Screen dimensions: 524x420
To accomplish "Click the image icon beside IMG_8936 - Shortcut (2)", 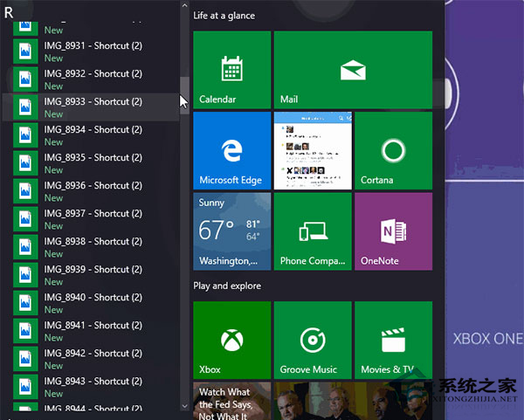I will pos(25,191).
